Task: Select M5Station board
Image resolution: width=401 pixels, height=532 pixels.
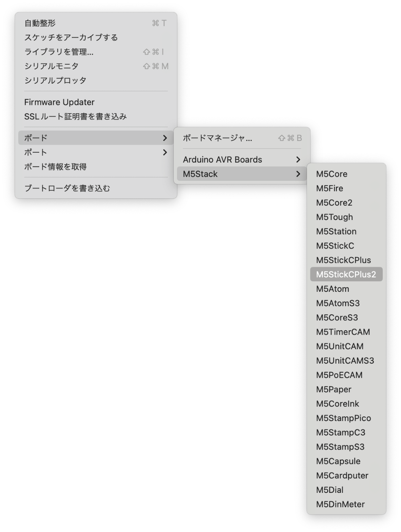Action: [x=346, y=231]
